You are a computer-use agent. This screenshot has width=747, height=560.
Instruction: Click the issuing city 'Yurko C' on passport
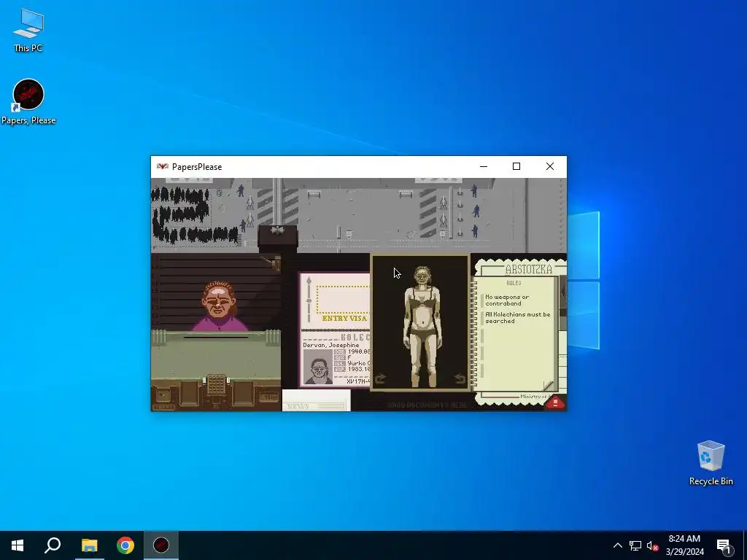(359, 363)
